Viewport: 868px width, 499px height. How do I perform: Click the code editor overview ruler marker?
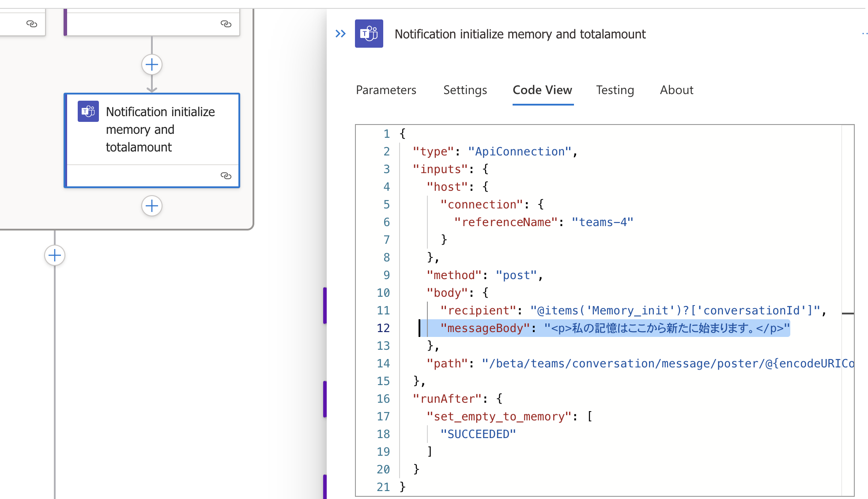tap(848, 314)
